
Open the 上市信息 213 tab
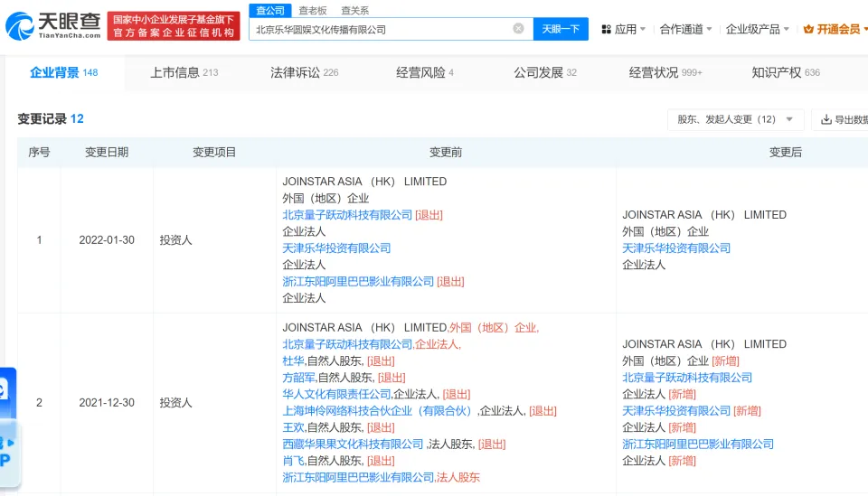tap(184, 72)
